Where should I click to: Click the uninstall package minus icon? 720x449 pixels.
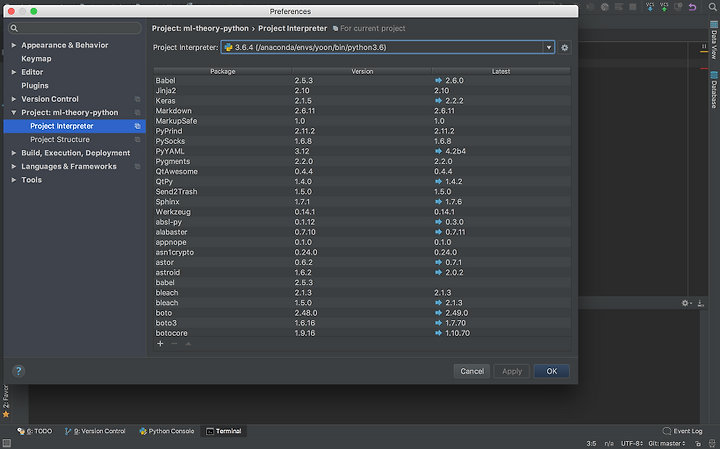(174, 343)
